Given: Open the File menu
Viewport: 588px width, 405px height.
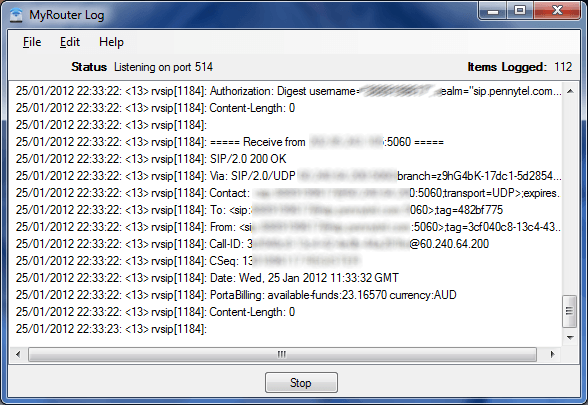Looking at the screenshot, I should point(32,42).
